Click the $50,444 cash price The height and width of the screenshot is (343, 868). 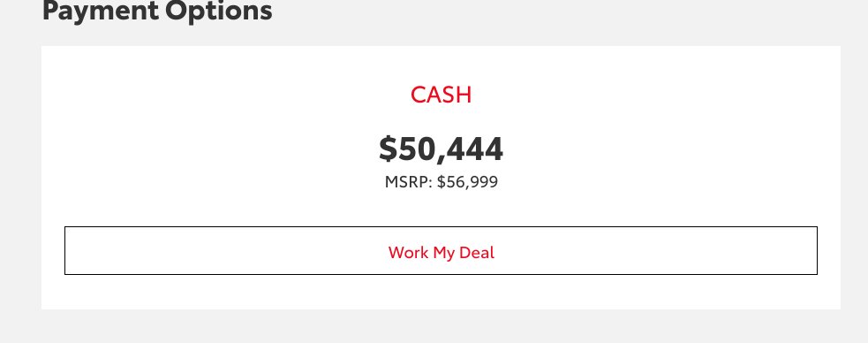(x=441, y=149)
